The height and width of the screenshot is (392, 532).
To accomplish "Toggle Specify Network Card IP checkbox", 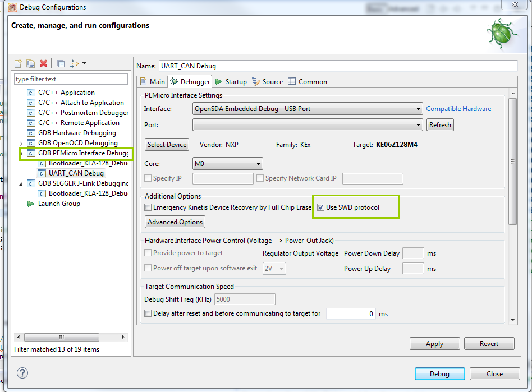I will [260, 178].
